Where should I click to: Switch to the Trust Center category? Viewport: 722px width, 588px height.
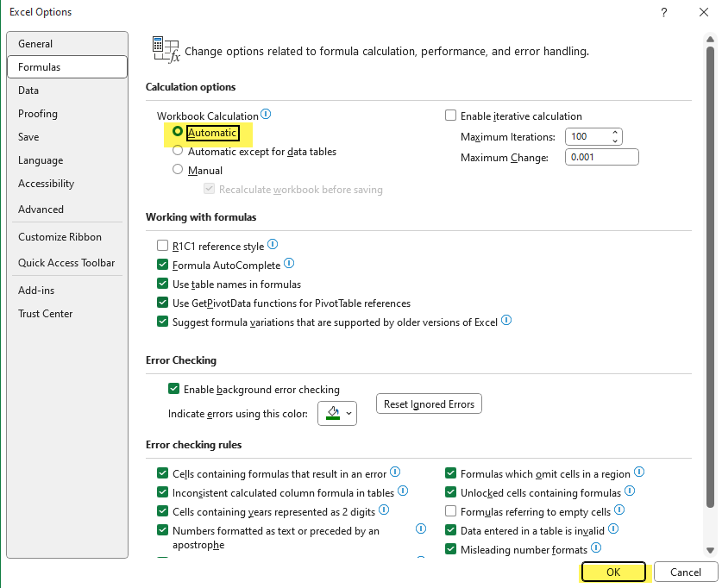pyautogui.click(x=45, y=314)
